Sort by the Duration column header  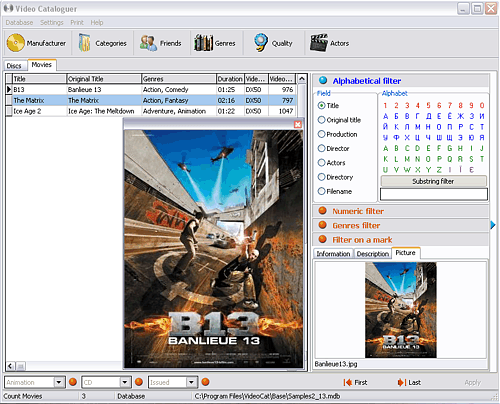tap(230, 79)
